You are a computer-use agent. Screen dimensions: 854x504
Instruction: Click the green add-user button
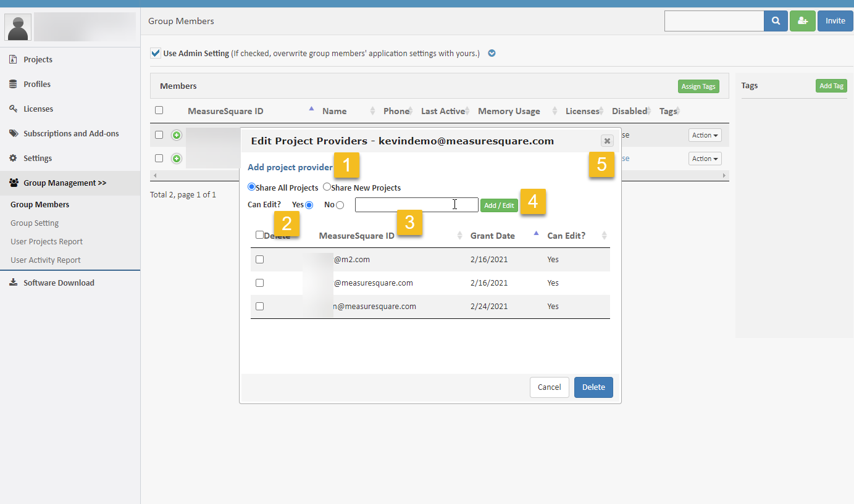[803, 21]
